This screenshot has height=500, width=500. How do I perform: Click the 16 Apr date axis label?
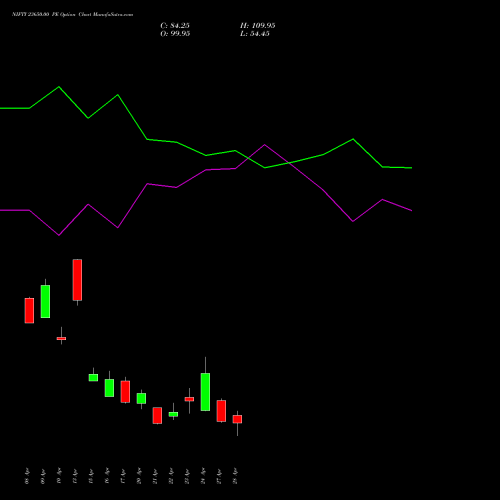pyautogui.click(x=107, y=476)
